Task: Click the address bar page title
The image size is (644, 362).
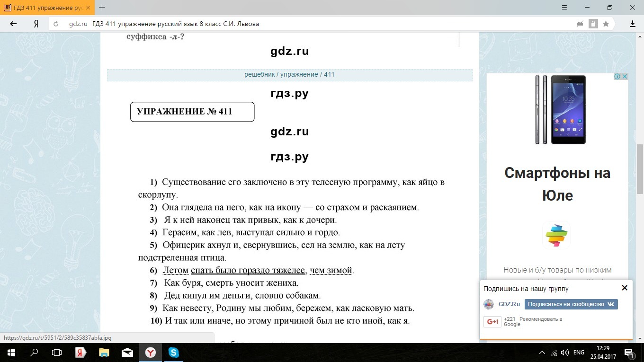Action: 176,24
